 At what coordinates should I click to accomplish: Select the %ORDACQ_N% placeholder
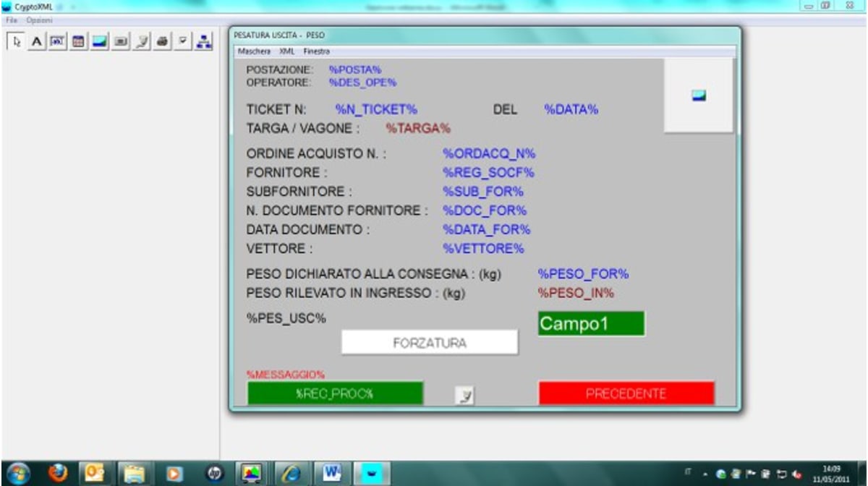(x=489, y=153)
